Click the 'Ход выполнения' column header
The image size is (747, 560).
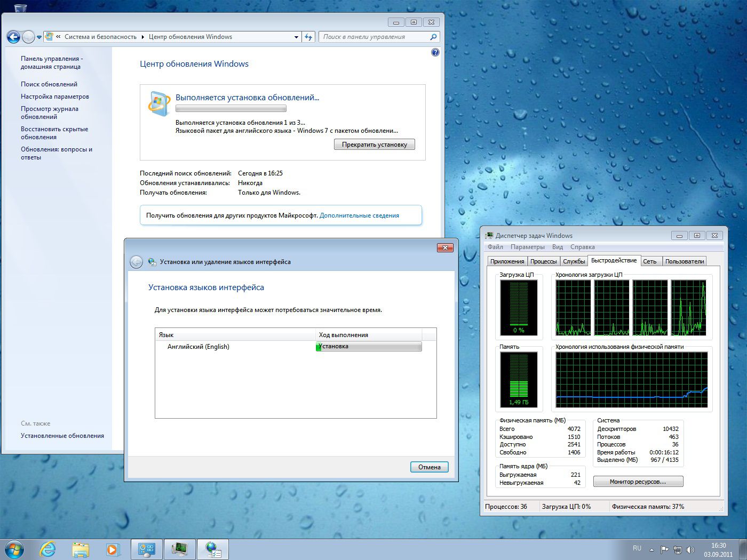[x=369, y=335]
